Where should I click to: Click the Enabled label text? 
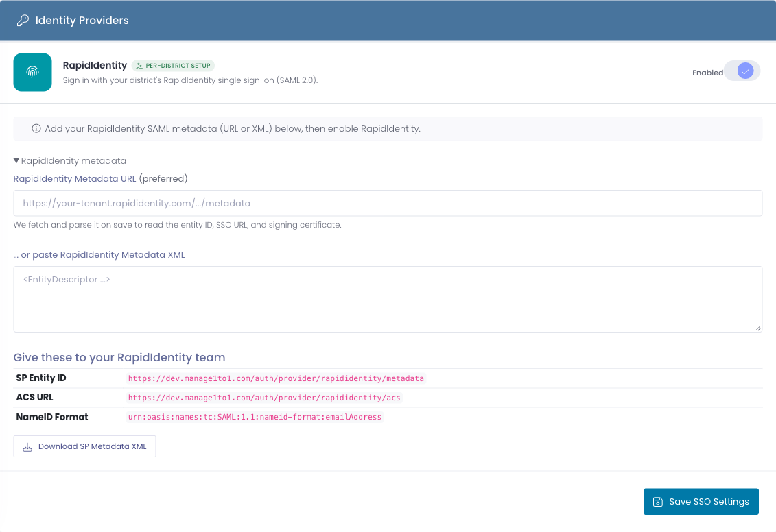707,73
